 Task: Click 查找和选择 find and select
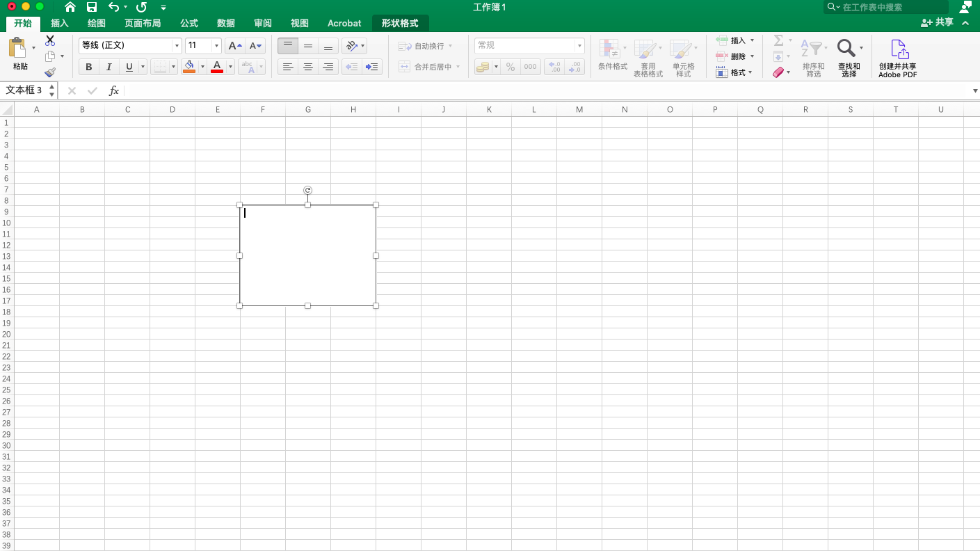[849, 56]
